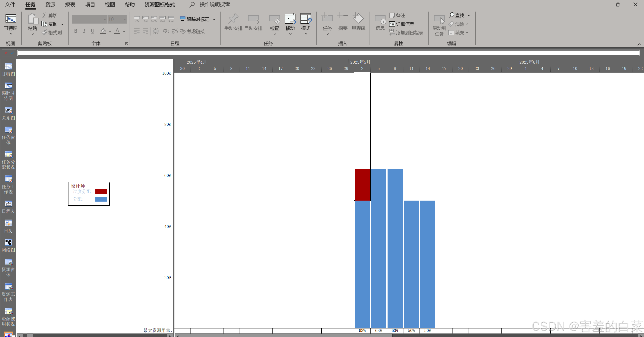The height and width of the screenshot is (337, 644).
Task: Toggle bold text formatting
Action: [75, 31]
